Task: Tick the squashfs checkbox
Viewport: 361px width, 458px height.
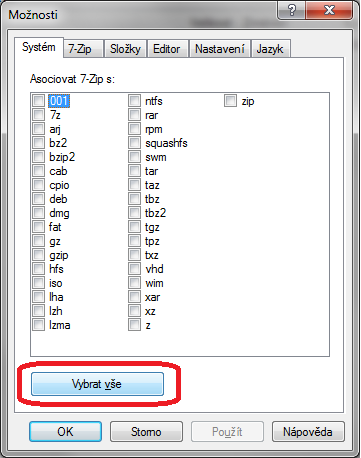Action: (x=134, y=143)
